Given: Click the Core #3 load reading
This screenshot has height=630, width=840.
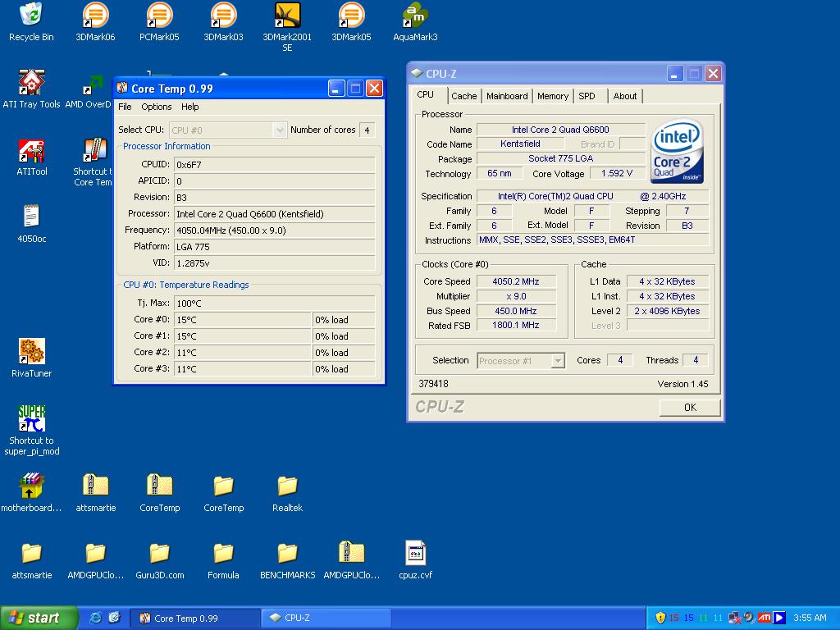Looking at the screenshot, I should [344, 369].
